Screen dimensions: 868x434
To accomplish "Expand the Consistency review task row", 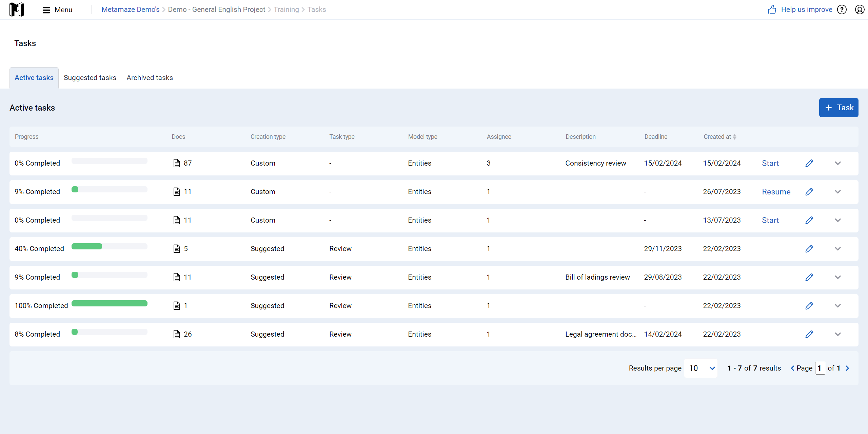I will (838, 163).
